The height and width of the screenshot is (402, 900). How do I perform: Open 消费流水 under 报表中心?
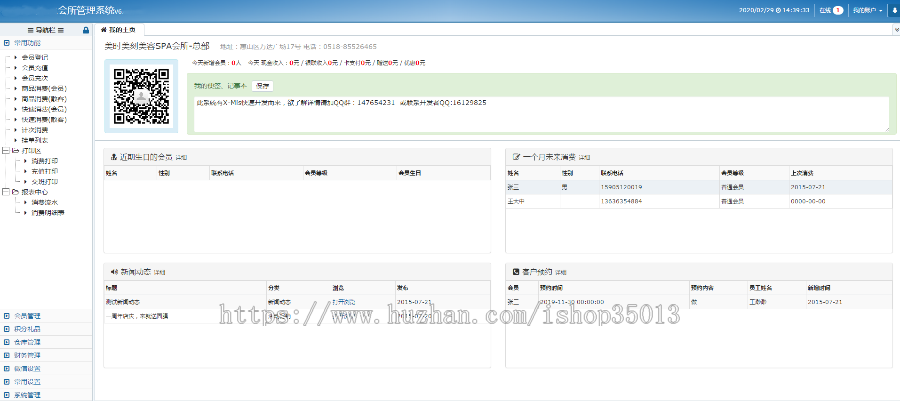pyautogui.click(x=44, y=202)
